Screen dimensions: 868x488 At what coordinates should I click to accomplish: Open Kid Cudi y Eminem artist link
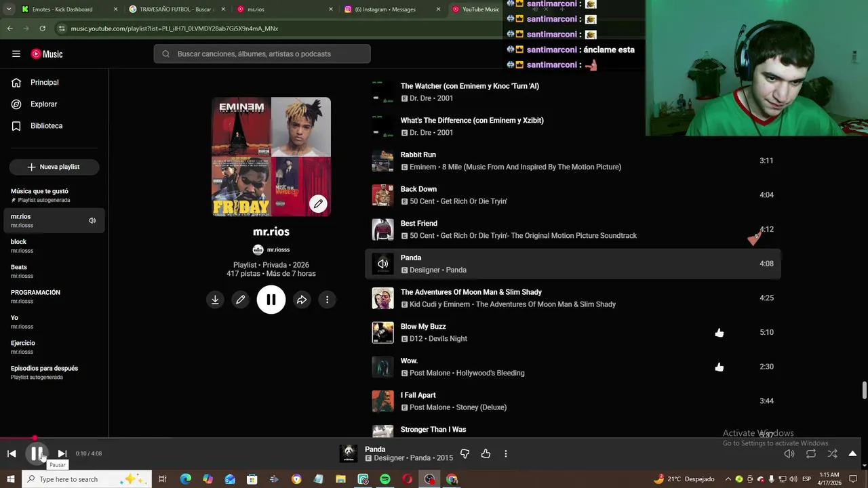coord(439,304)
